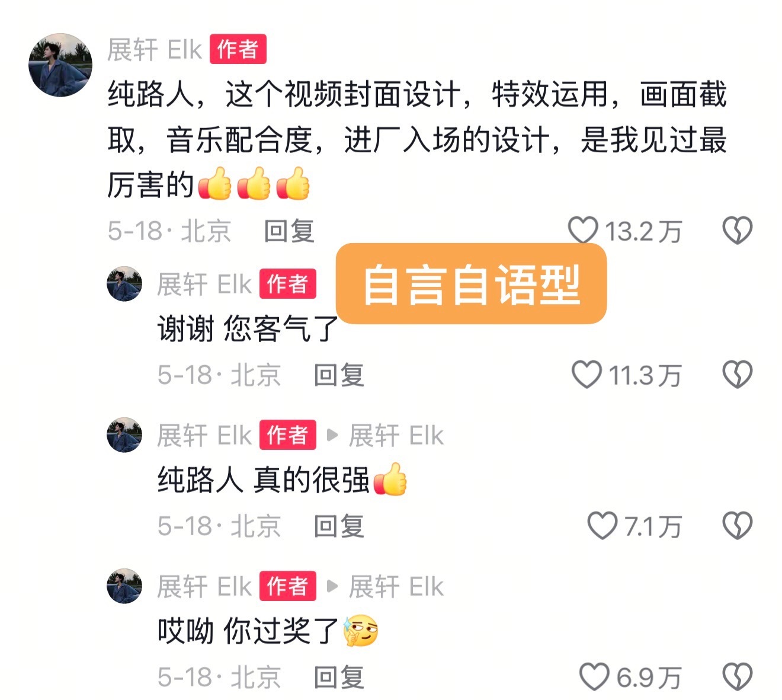Screen dimensions: 782x700
Task: Reply to the top comment via 回复
Action: click(x=289, y=231)
